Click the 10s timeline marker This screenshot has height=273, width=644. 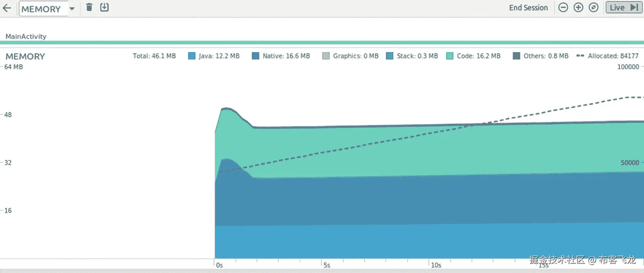click(436, 265)
